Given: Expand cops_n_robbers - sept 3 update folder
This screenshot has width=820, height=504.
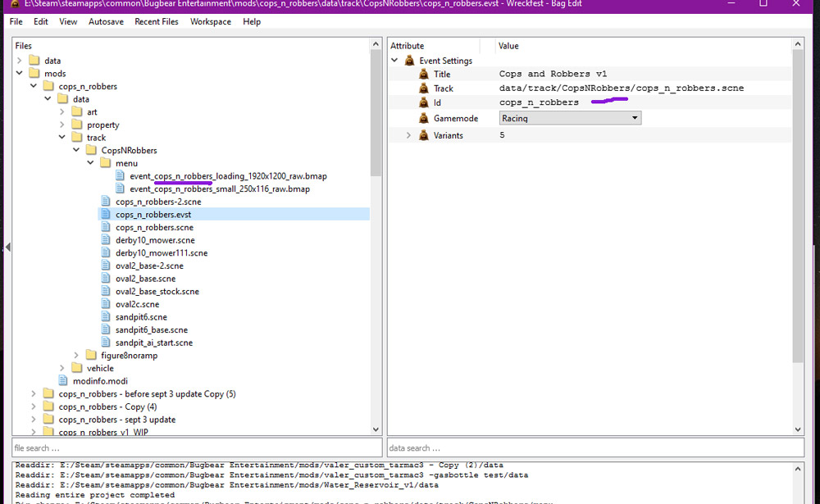Looking at the screenshot, I should [x=34, y=420].
